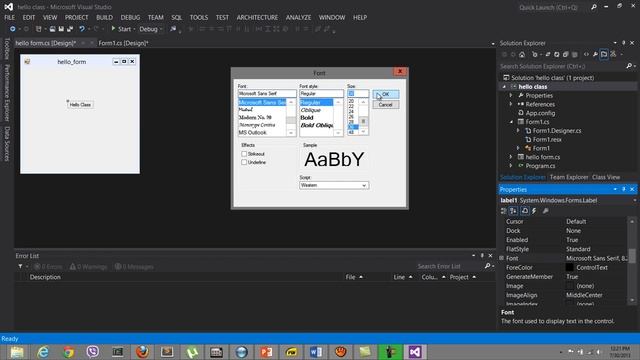This screenshot has height=360, width=640.
Task: Open Firefox from the taskbar
Action: click(x=142, y=352)
